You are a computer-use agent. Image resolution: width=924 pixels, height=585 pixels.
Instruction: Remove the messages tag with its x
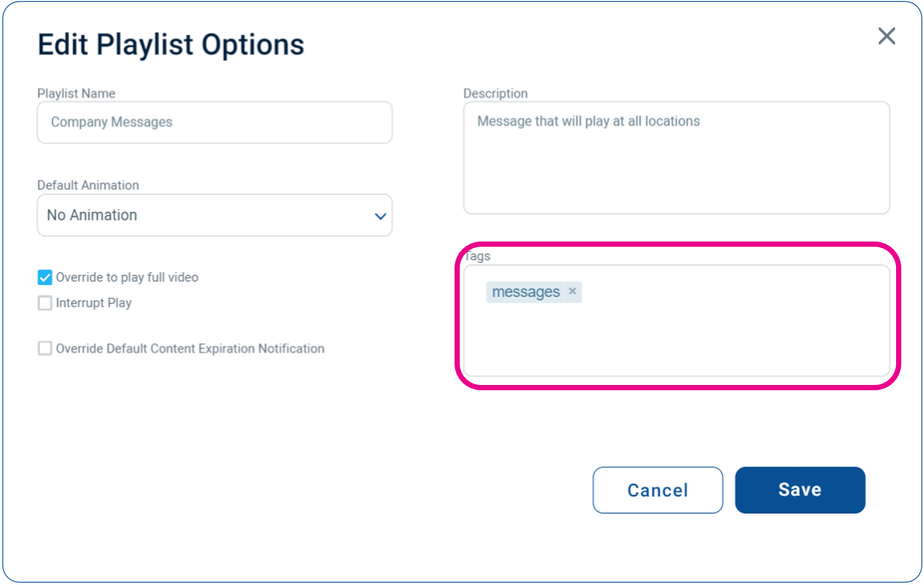click(572, 292)
